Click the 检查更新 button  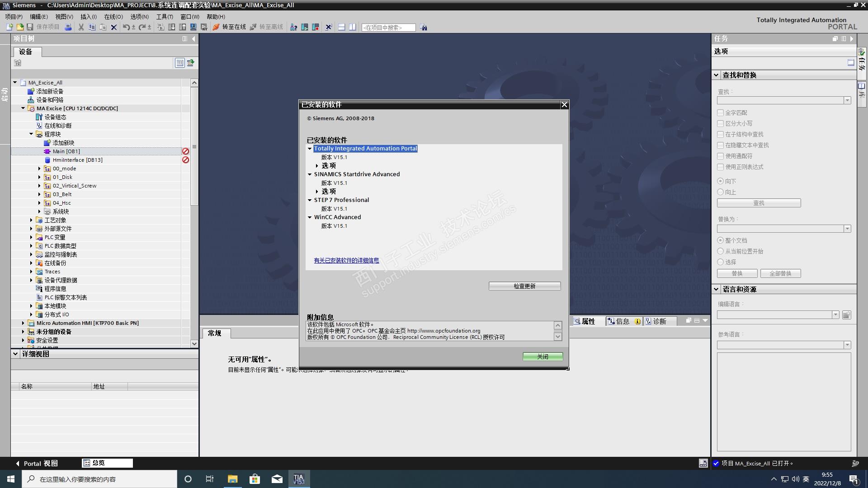[x=524, y=286]
